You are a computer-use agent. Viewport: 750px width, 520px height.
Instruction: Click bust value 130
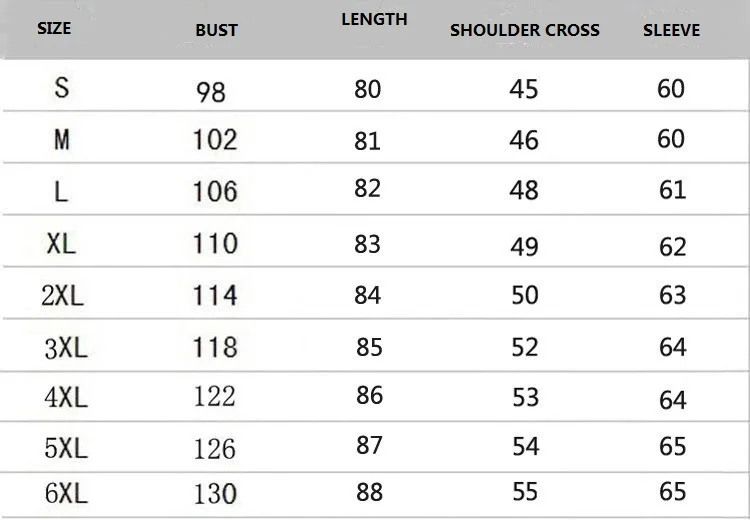point(215,494)
